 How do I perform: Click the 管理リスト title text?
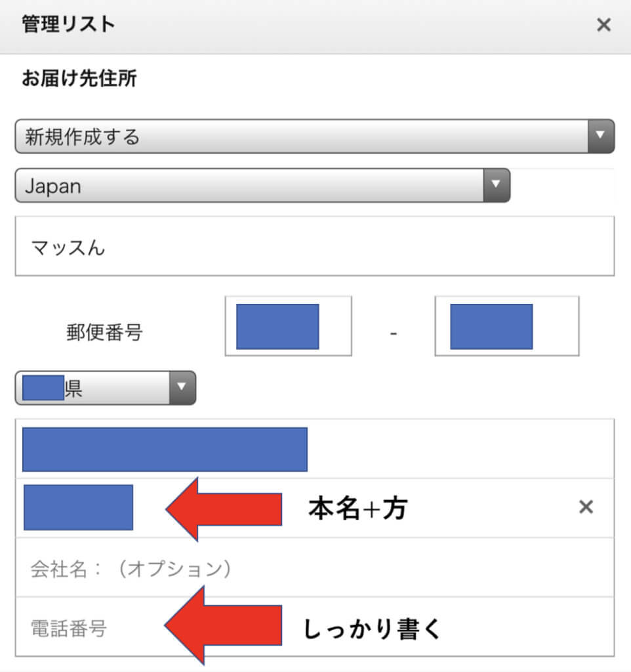(68, 25)
